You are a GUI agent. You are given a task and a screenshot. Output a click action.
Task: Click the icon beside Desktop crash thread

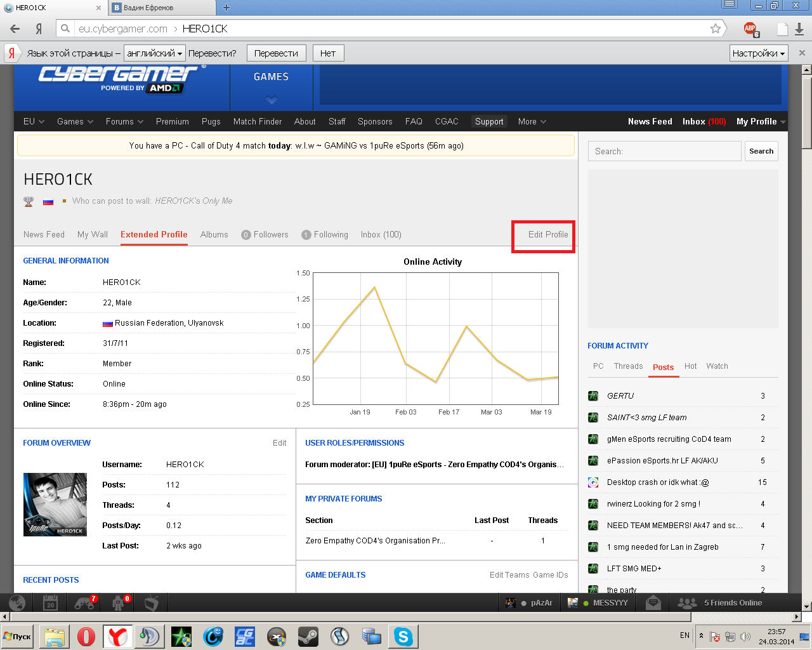[593, 482]
